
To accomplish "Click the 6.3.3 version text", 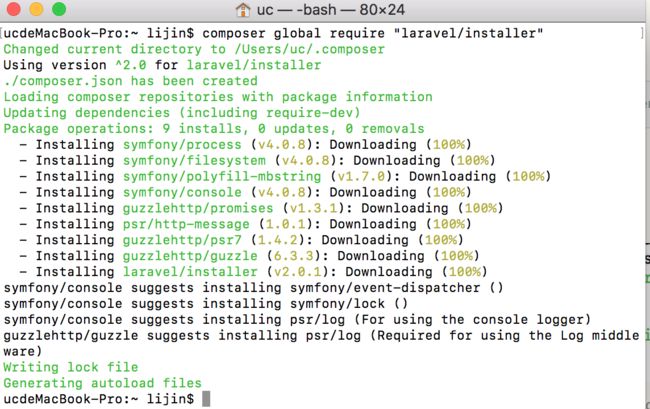I will (x=293, y=256).
